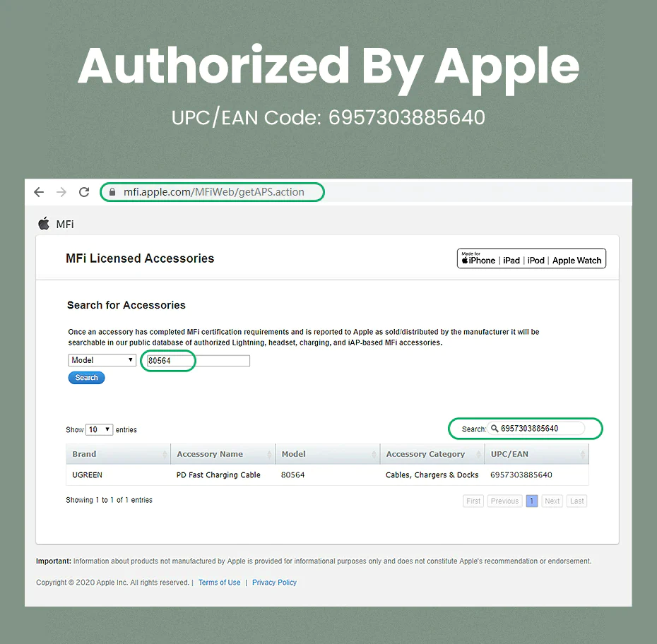Select page 1 in pagination
Image resolution: width=657 pixels, height=644 pixels.
[532, 501]
